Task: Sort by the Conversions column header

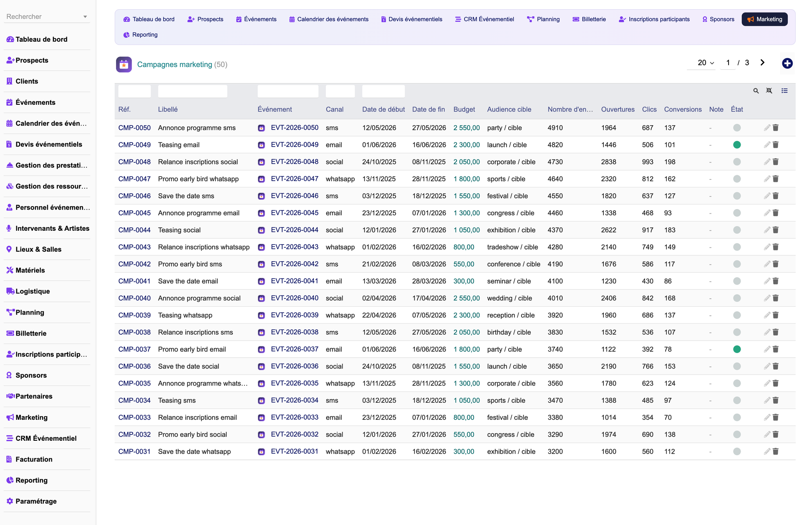Action: tap(683, 109)
